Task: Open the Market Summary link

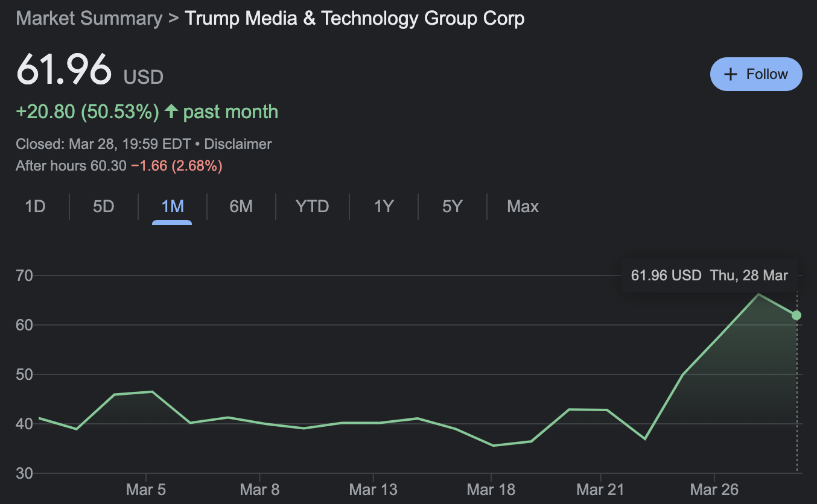Action: coord(89,18)
